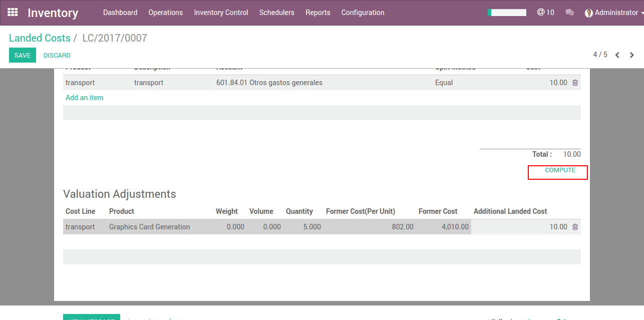Screen dimensions: 644x320
Task: Open the Reports menu
Action: click(317, 13)
